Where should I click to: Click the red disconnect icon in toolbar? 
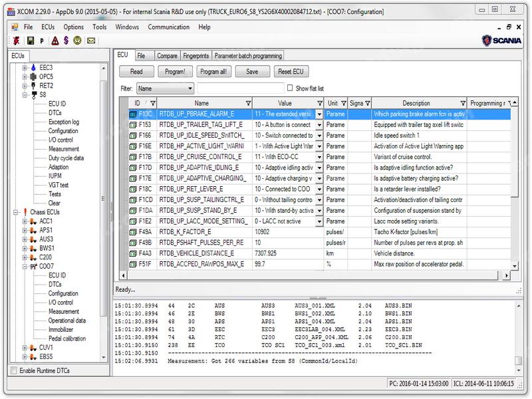[x=15, y=41]
